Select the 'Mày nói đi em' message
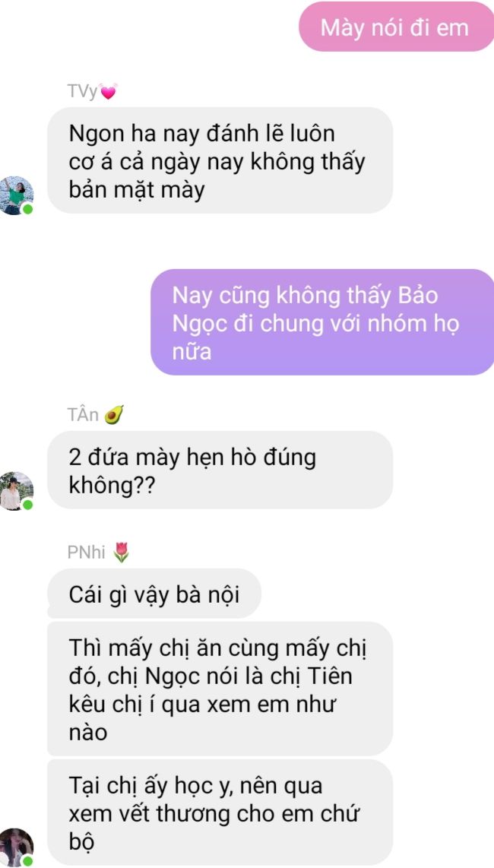 [x=396, y=27]
